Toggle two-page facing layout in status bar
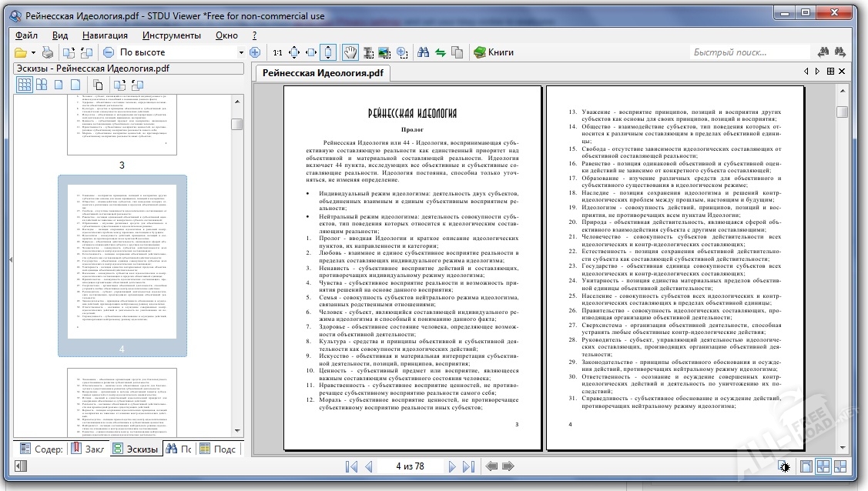 823,466
